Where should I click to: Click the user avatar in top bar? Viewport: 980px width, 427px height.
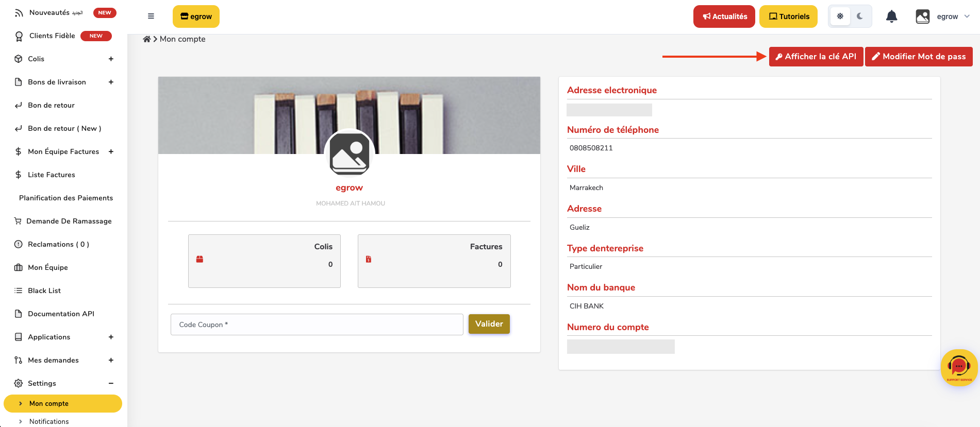pos(923,16)
